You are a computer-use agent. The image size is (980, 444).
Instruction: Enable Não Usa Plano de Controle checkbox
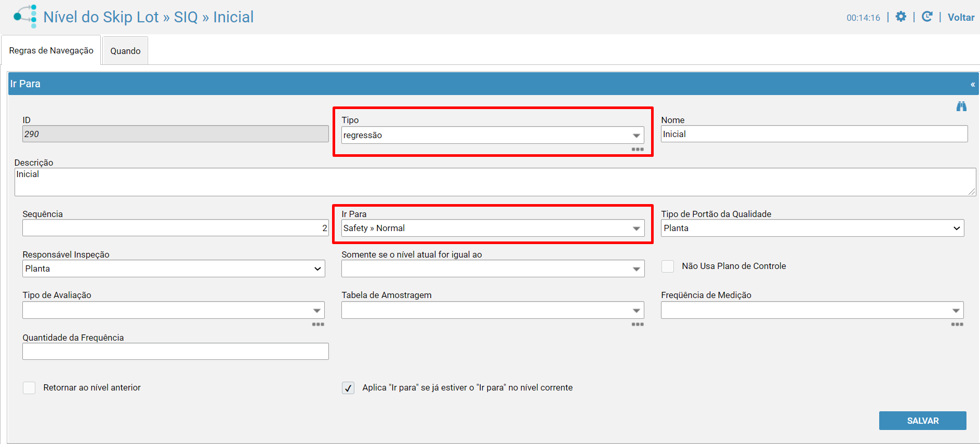(x=668, y=266)
